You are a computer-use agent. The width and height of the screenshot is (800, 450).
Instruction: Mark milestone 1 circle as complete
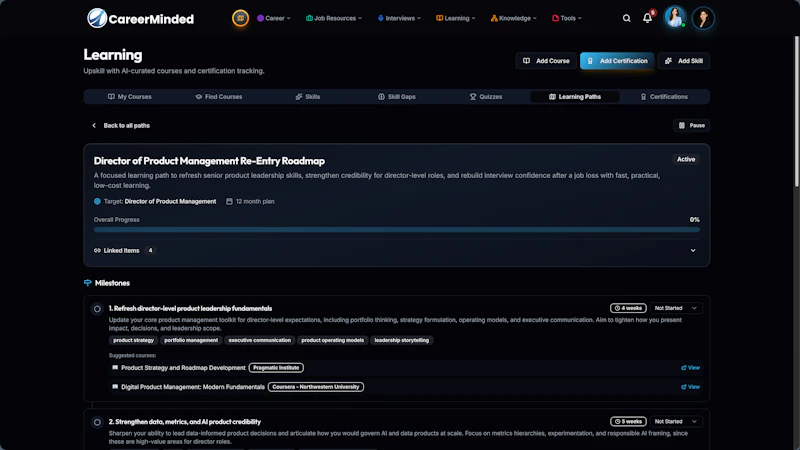[x=97, y=309]
